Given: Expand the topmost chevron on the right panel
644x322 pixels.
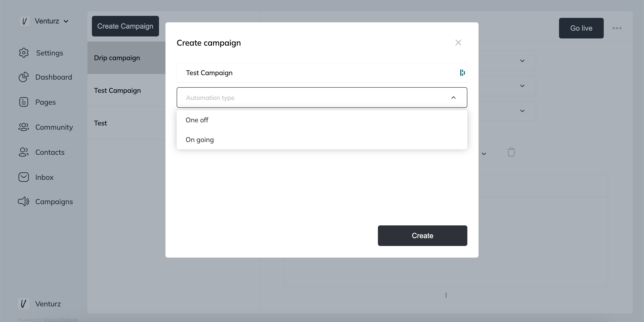Looking at the screenshot, I should pyautogui.click(x=522, y=61).
